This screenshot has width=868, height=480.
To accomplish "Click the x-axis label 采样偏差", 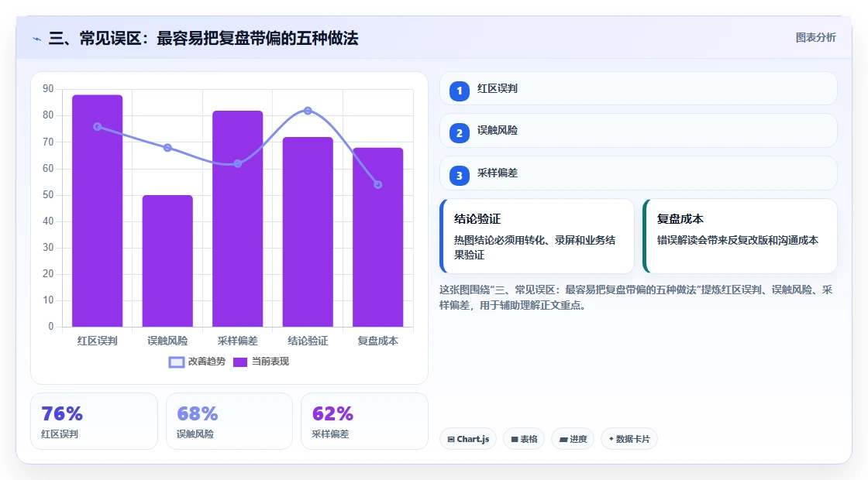I will (x=237, y=341).
